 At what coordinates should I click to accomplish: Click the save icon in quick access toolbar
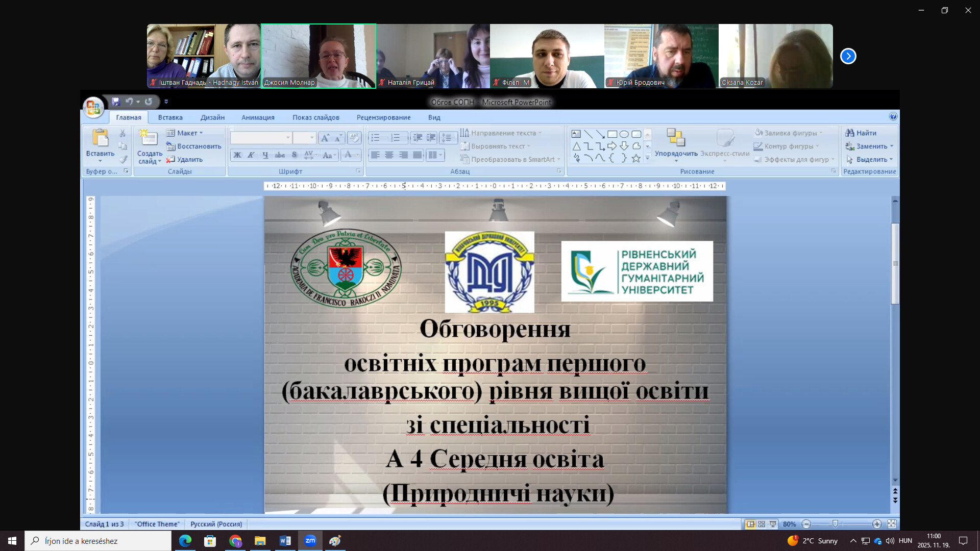[x=116, y=102]
